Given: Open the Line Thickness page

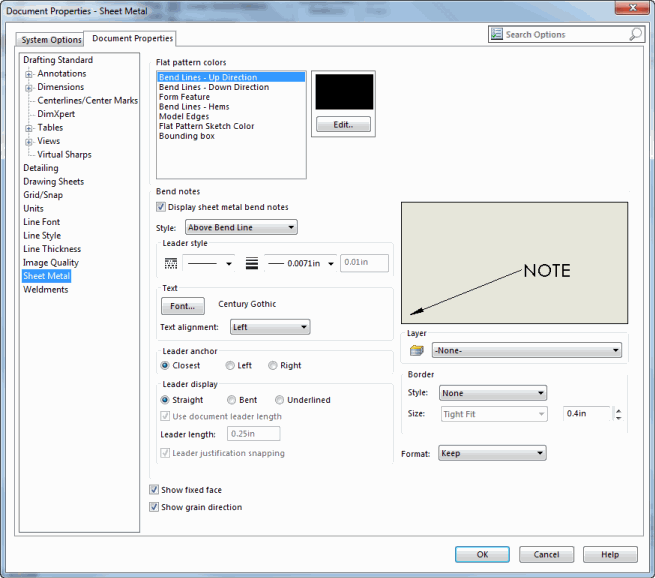Looking at the screenshot, I should [x=52, y=249].
